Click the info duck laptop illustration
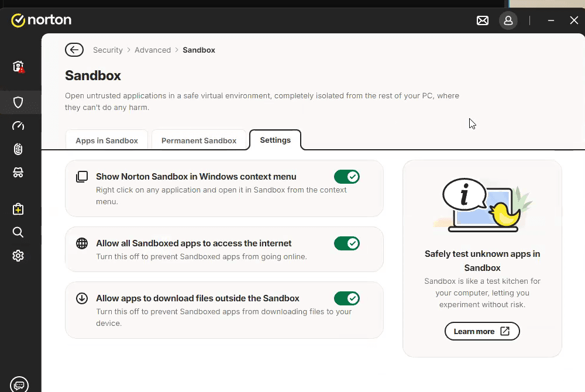Image resolution: width=585 pixels, height=392 pixels. tap(483, 205)
